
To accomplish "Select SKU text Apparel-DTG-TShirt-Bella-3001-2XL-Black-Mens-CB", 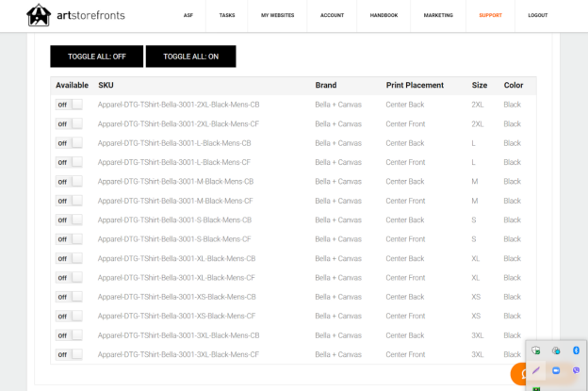I will [178, 105].
